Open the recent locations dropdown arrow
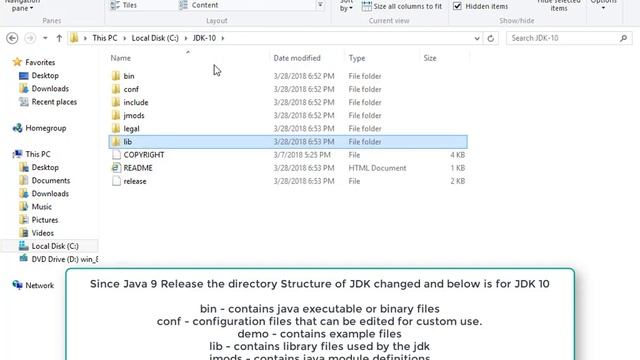Image resolution: width=640 pixels, height=360 pixels. (x=45, y=38)
